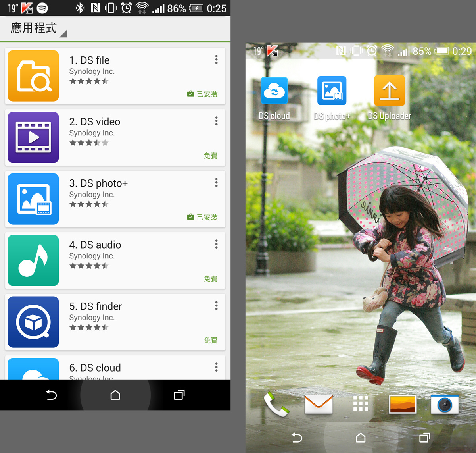The image size is (476, 453).
Task: Open the Phone dialer in the dock
Action: 276,404
